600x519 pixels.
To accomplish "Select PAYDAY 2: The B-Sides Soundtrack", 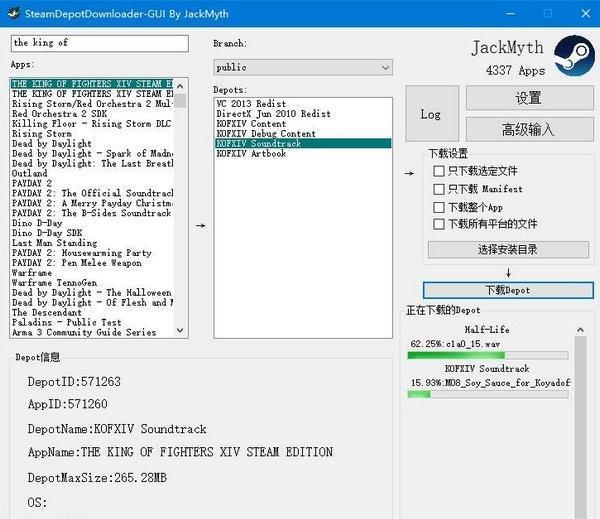I will pyautogui.click(x=91, y=213).
